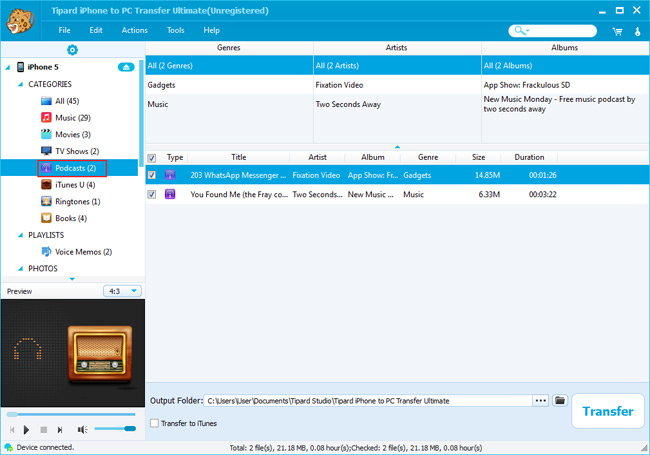Toggle the select-all checkbox in the table header
This screenshot has width=650, height=455.
(x=152, y=158)
